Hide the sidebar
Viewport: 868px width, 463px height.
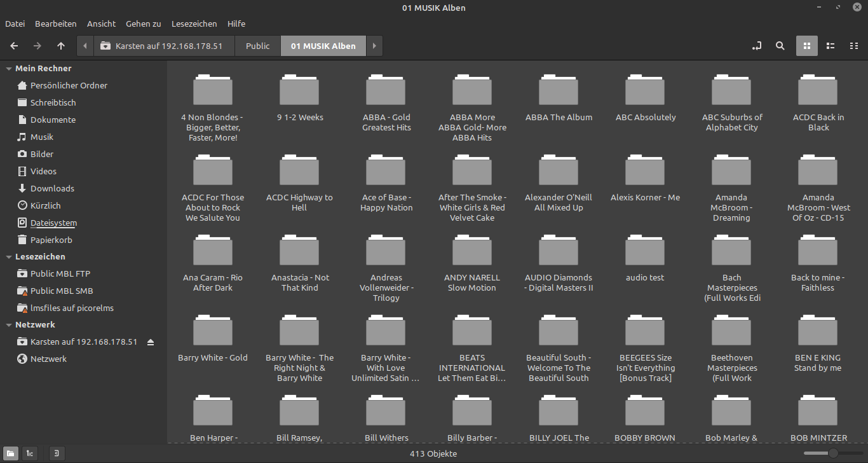(x=57, y=453)
